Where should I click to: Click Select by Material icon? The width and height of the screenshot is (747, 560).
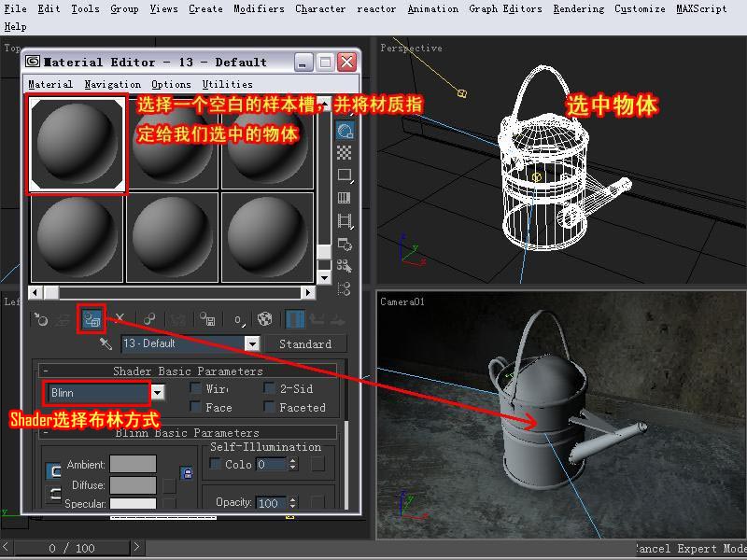tap(344, 266)
